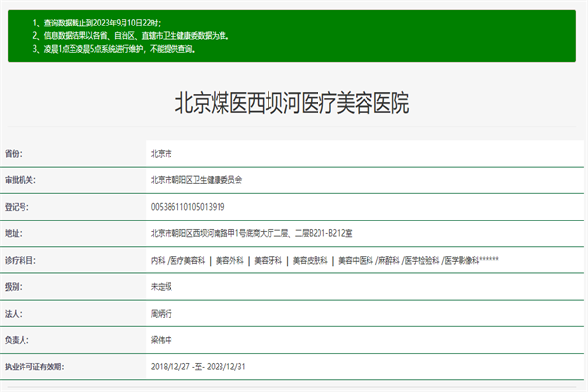Screen dimensions: 588x392
Task: Select the province value 北京市
Action: [162, 154]
